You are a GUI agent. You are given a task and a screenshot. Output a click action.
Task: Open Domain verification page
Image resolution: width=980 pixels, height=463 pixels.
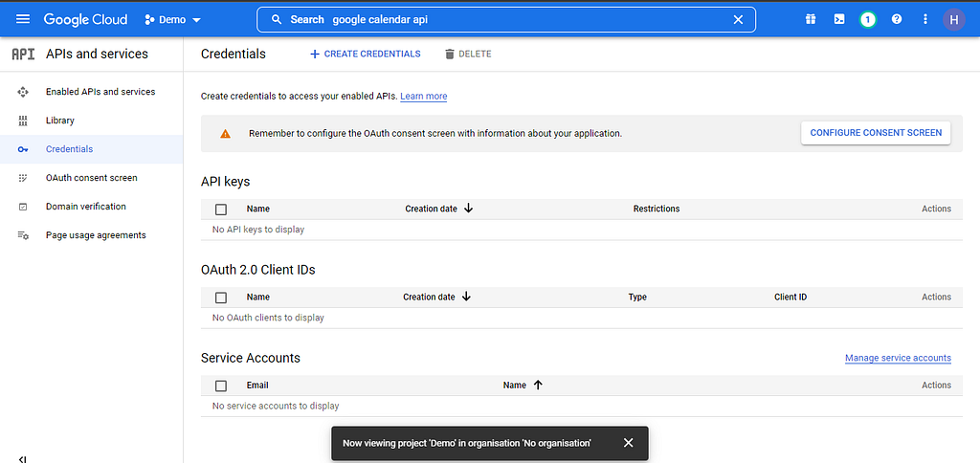click(x=85, y=207)
